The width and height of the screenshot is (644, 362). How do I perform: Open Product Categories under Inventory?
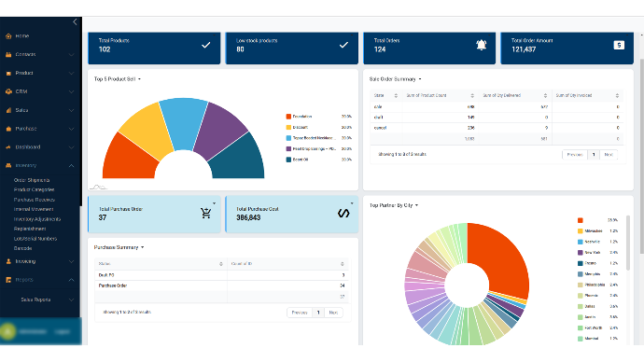35,189
